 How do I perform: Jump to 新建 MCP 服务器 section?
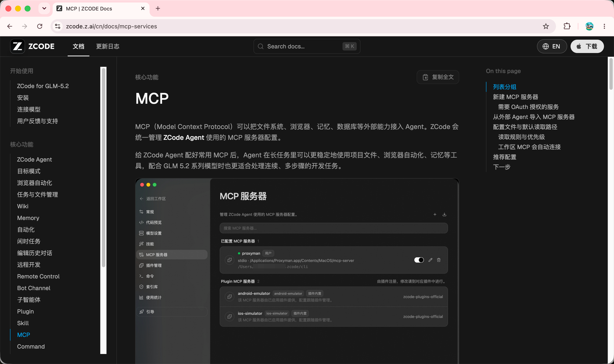pyautogui.click(x=515, y=97)
